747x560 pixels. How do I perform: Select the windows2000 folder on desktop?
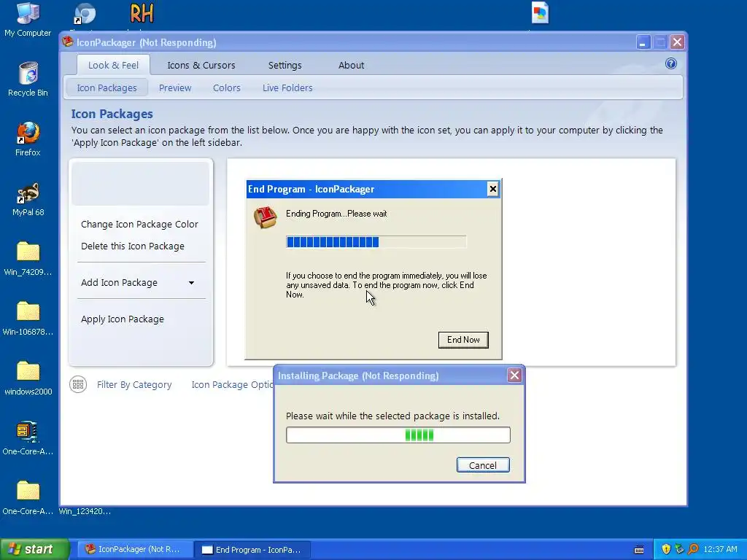click(x=28, y=378)
